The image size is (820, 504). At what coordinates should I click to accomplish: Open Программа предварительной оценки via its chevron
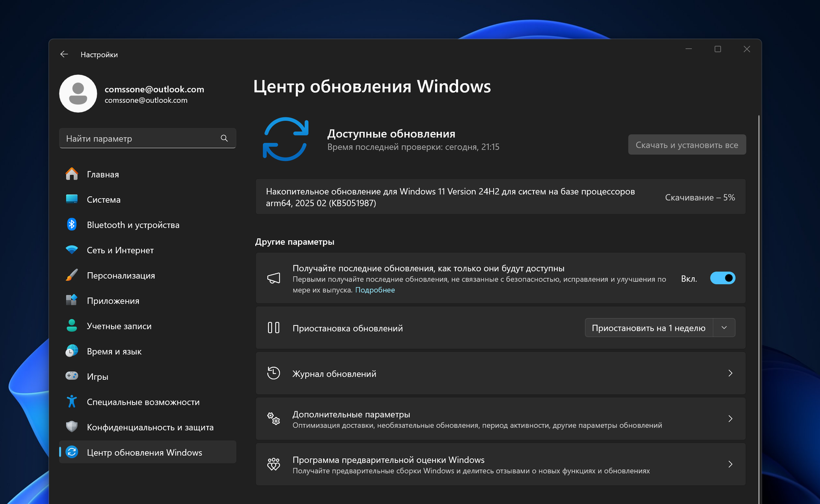730,464
